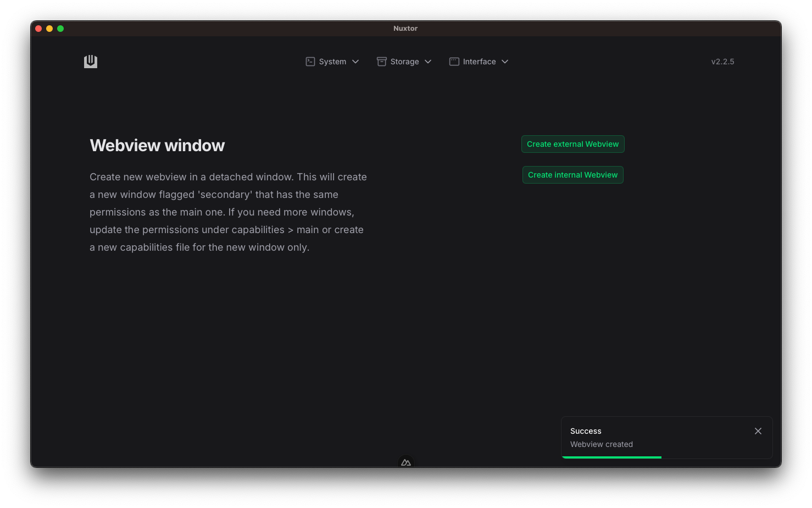Minimize window with the yellow button
The image size is (812, 508).
[49, 29]
